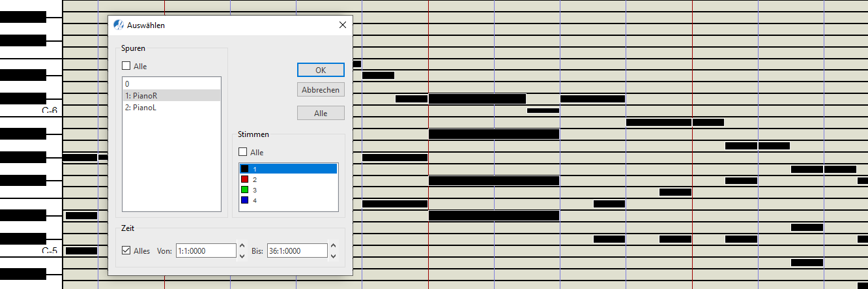Pick voice 4 with blue swatch
Image resolution: width=868 pixels, height=289 pixels.
245,200
